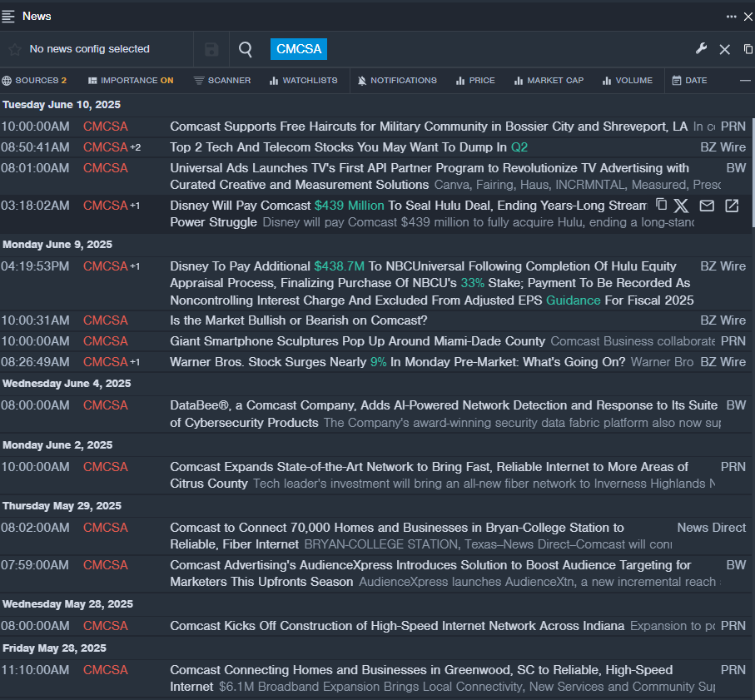Click the green Guidance keyword
The height and width of the screenshot is (700, 755).
coord(573,300)
